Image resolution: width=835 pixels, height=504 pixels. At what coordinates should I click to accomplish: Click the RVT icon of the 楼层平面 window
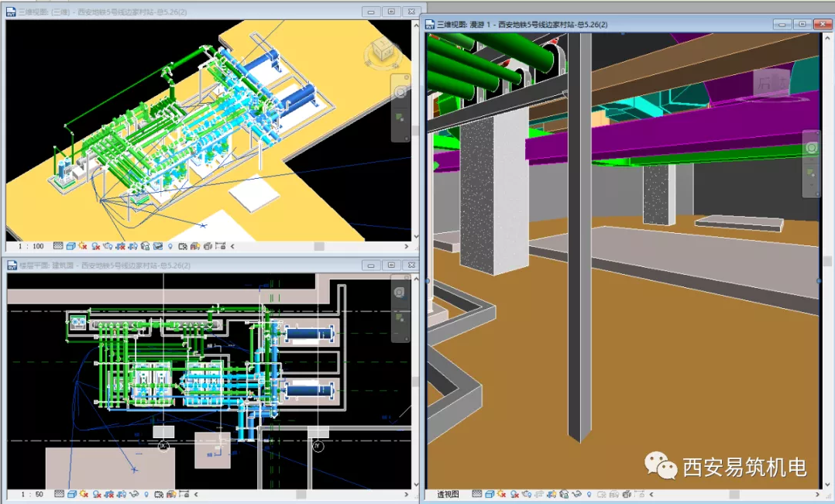click(x=12, y=265)
